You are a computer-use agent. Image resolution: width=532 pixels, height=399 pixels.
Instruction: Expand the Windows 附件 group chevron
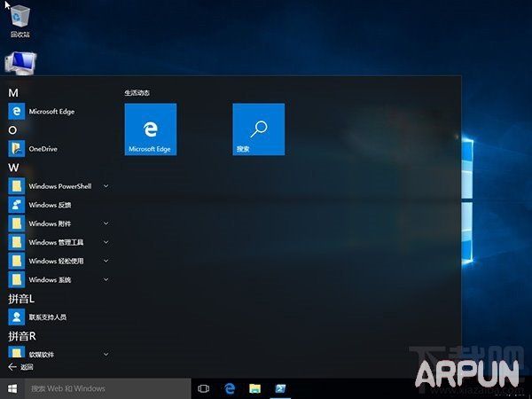point(106,223)
